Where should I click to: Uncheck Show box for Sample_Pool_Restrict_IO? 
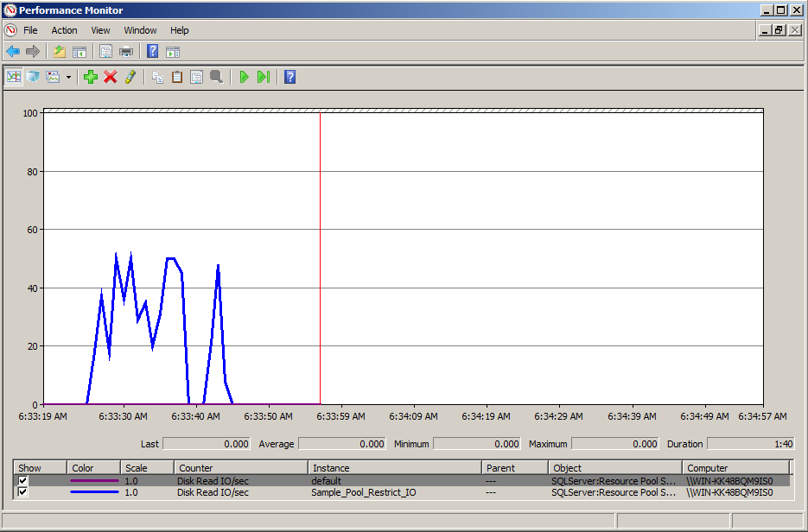tap(23, 493)
